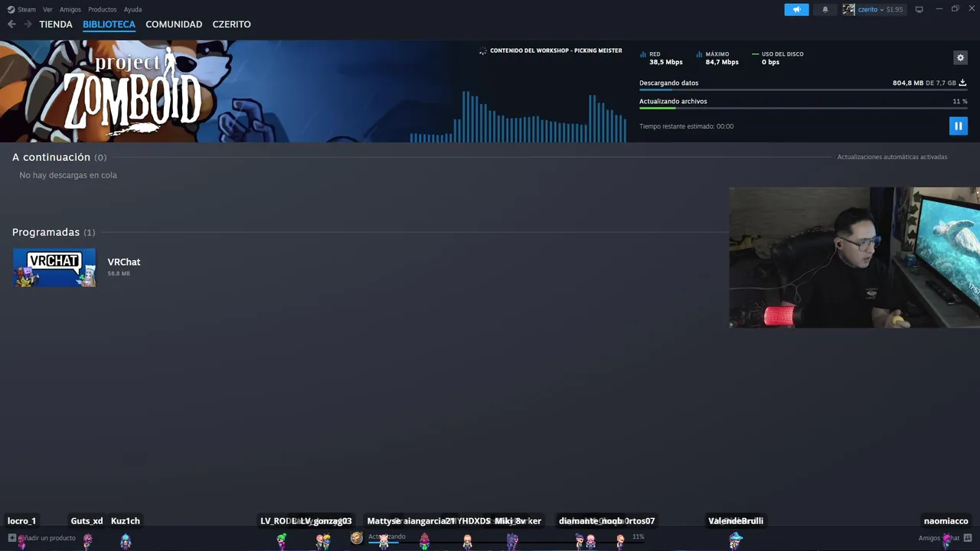Switch to the TIENDA tab
980x551 pixels.
click(56, 24)
